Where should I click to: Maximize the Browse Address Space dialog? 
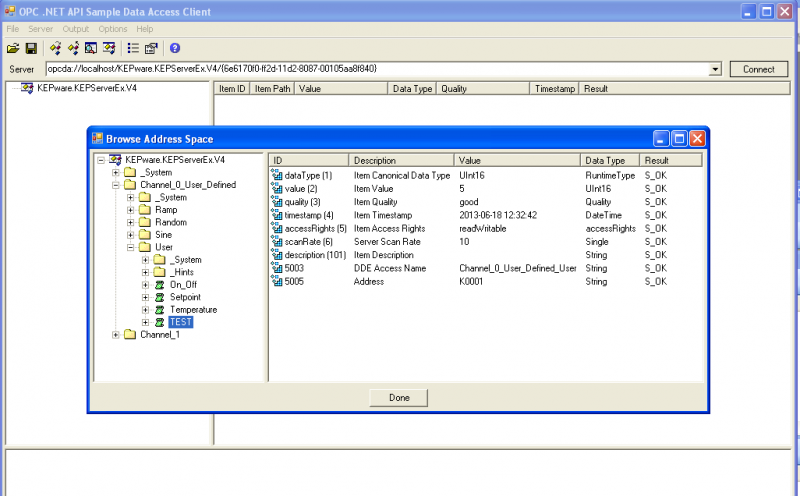(x=679, y=139)
